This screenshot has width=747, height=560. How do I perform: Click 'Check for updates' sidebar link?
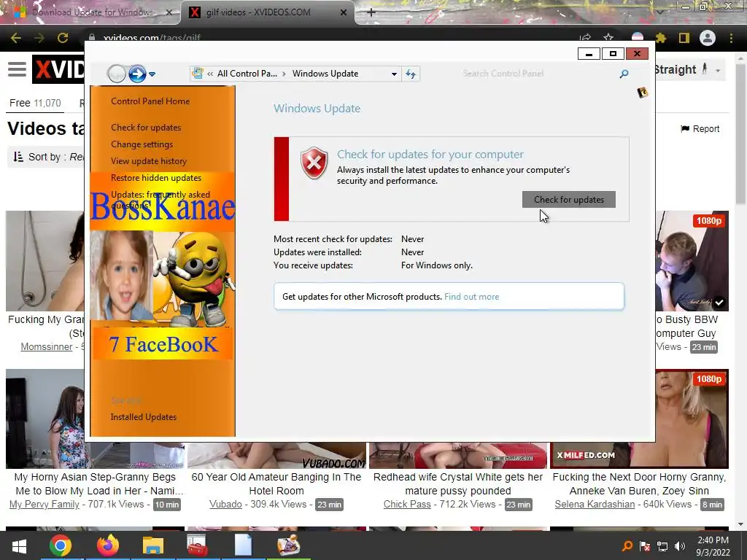point(146,127)
